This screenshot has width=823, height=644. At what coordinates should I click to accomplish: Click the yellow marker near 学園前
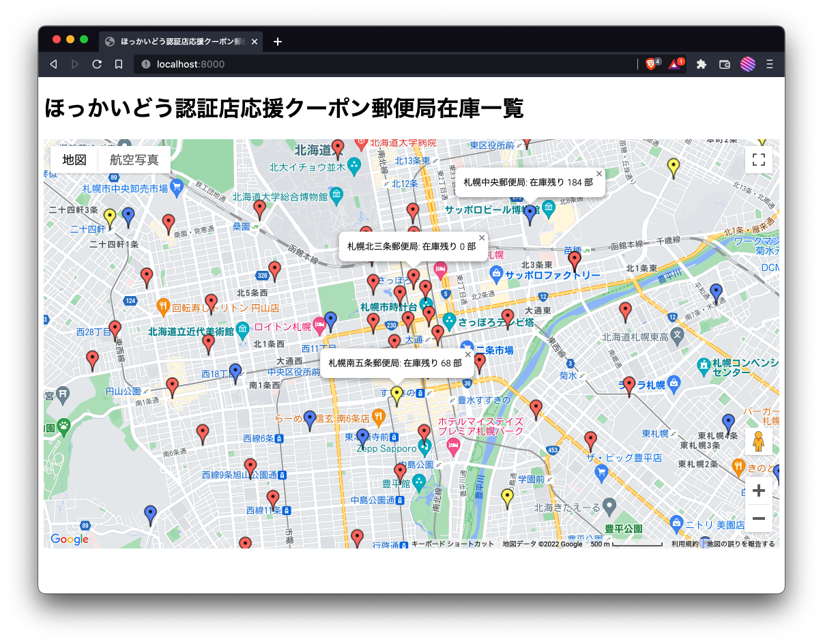coord(507,499)
